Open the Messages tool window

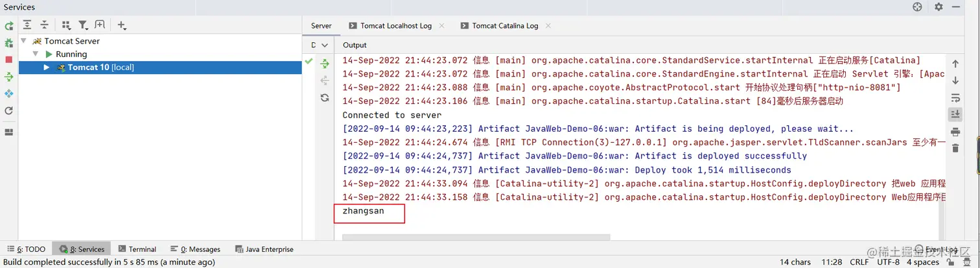click(x=196, y=249)
